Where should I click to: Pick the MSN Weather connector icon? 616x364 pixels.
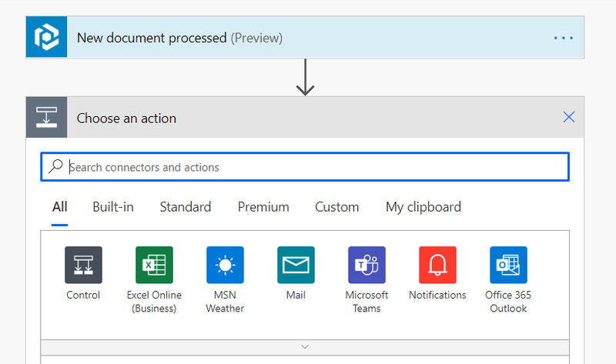point(225,265)
